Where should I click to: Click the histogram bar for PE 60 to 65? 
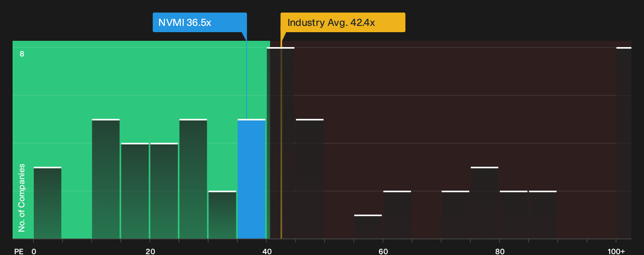(397, 215)
